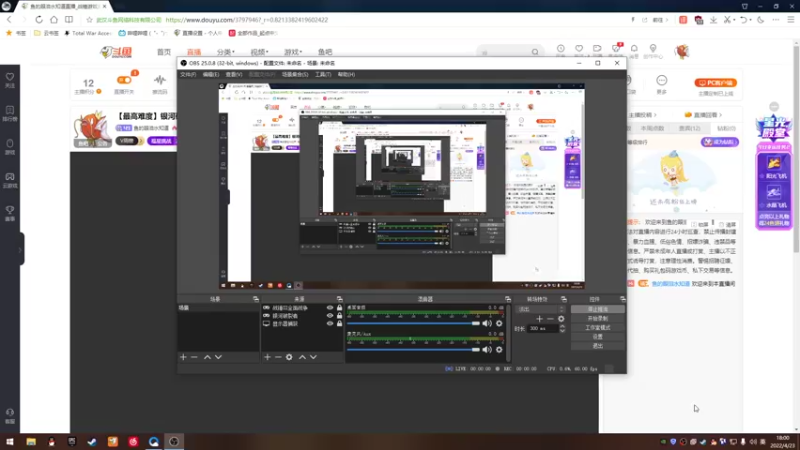The height and width of the screenshot is (450, 800).
Task: Add a new source in OBS
Action: [267, 357]
